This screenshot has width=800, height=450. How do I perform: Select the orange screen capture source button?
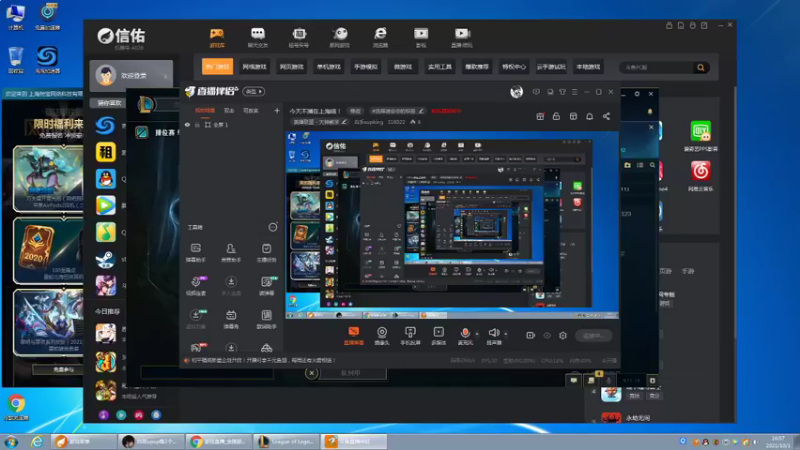tap(354, 336)
